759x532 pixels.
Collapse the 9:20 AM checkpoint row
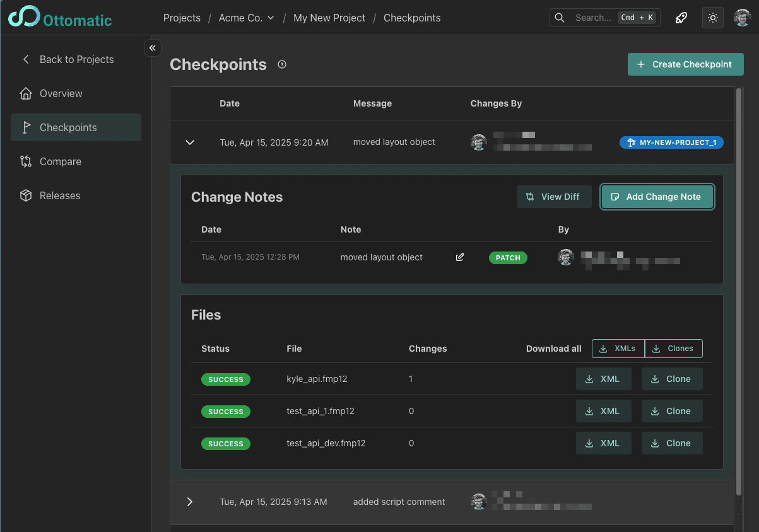[x=190, y=142]
